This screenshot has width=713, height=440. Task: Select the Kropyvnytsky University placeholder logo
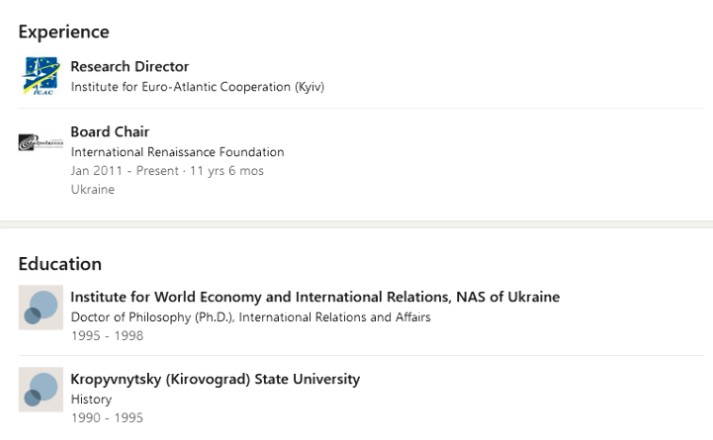(x=41, y=390)
